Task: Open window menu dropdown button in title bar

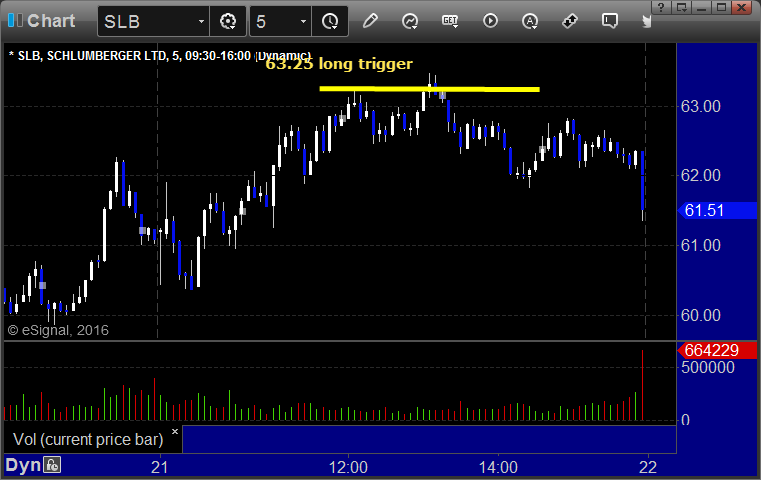Action: (682, 7)
